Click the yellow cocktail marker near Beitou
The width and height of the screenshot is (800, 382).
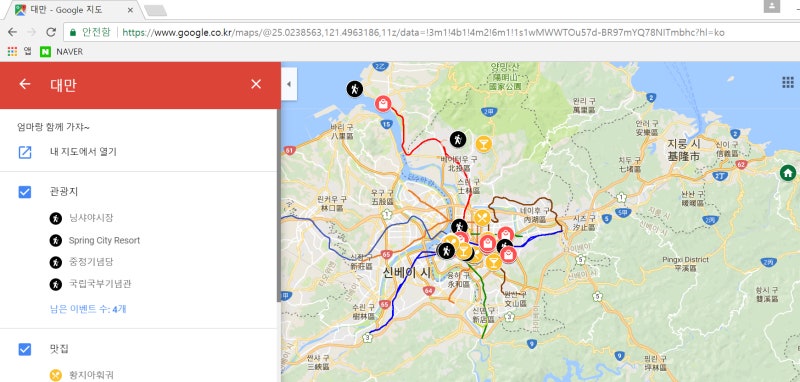click(483, 144)
